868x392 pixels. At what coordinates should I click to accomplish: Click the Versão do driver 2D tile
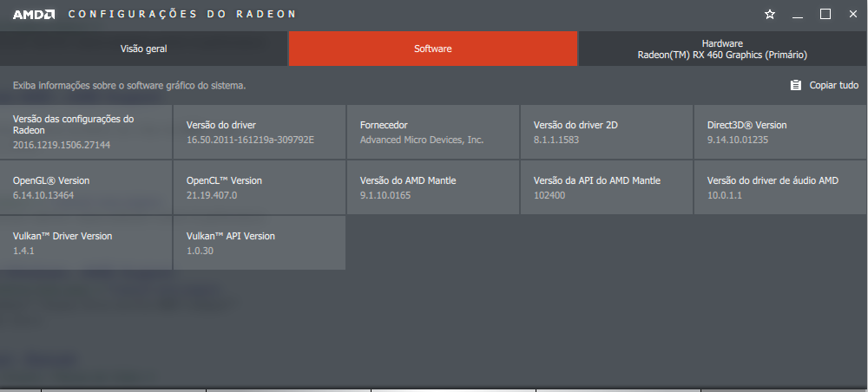click(607, 132)
